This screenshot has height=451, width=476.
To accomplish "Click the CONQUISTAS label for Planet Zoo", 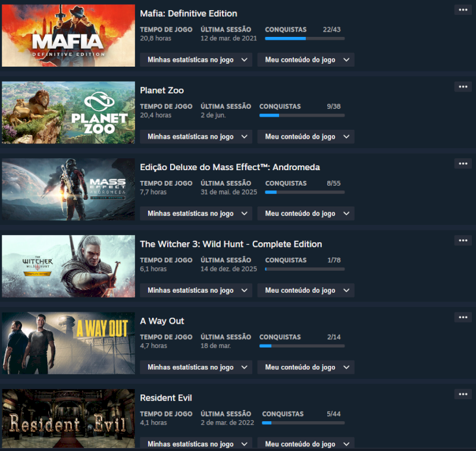I will click(x=280, y=107).
